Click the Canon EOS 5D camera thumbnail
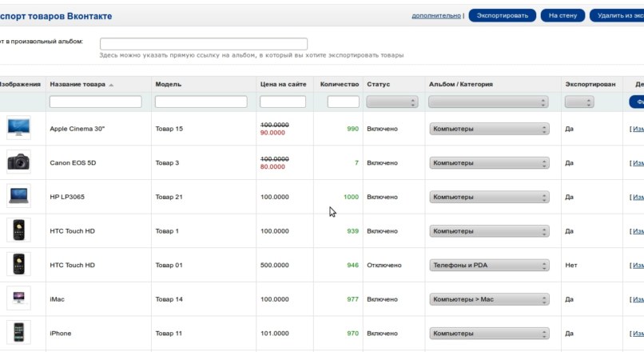This screenshot has width=644, height=352. tap(18, 162)
